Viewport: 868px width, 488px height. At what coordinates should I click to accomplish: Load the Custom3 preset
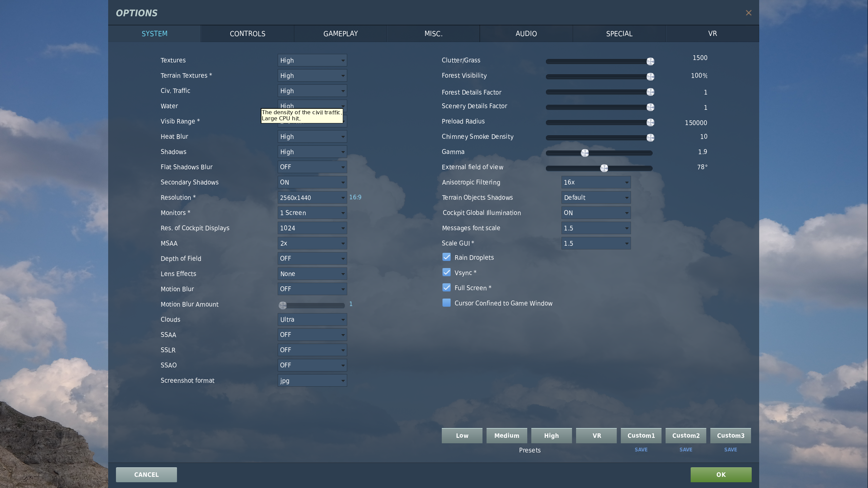[x=730, y=435]
